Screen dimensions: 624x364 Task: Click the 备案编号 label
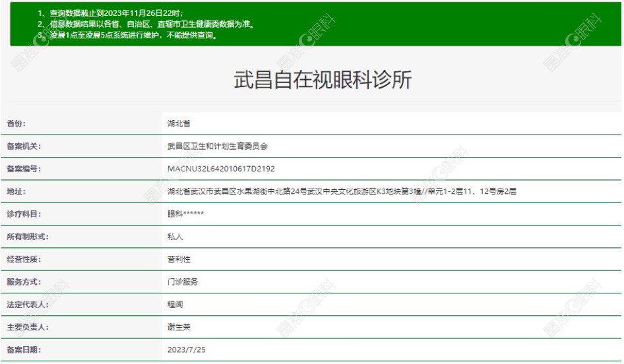coord(24,169)
